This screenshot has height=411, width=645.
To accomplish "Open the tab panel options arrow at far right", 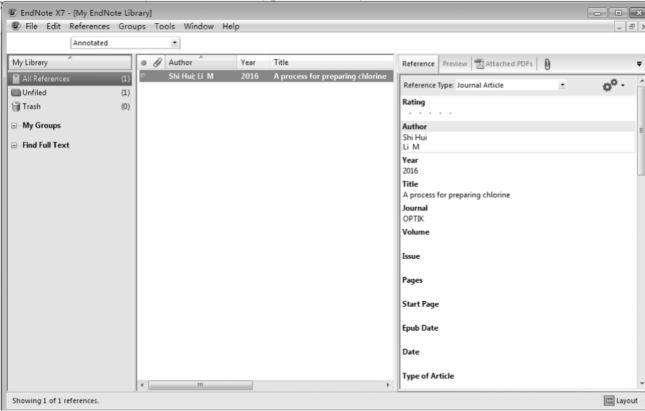I will [x=639, y=64].
